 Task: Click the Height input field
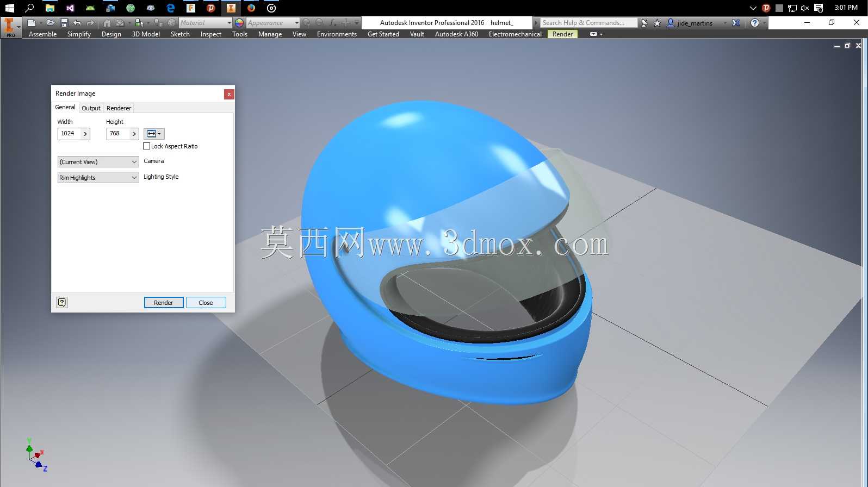tap(119, 134)
